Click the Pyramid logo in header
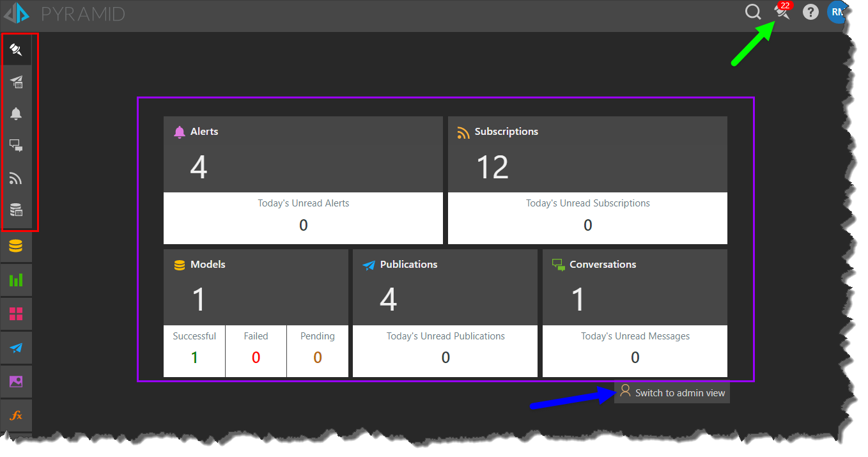This screenshot has height=457, width=868. pyautogui.click(x=17, y=13)
